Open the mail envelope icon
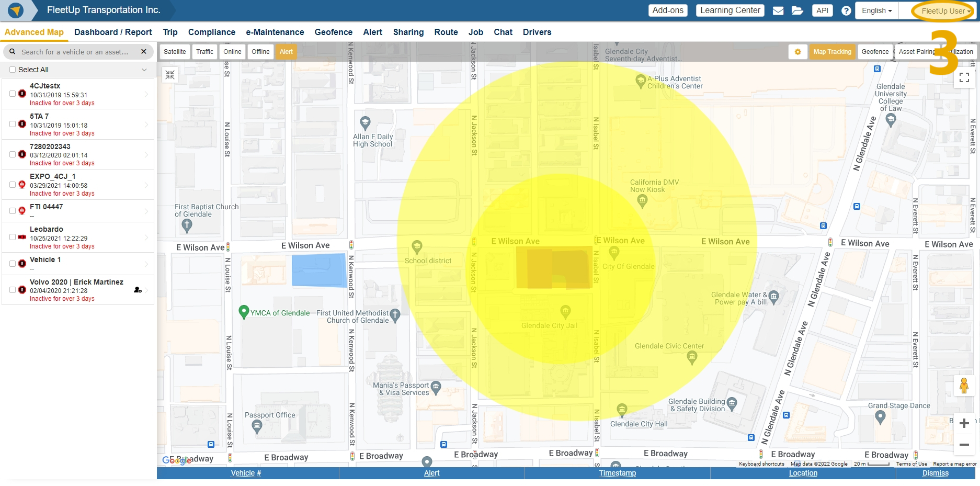The image size is (980, 486). [x=778, y=10]
